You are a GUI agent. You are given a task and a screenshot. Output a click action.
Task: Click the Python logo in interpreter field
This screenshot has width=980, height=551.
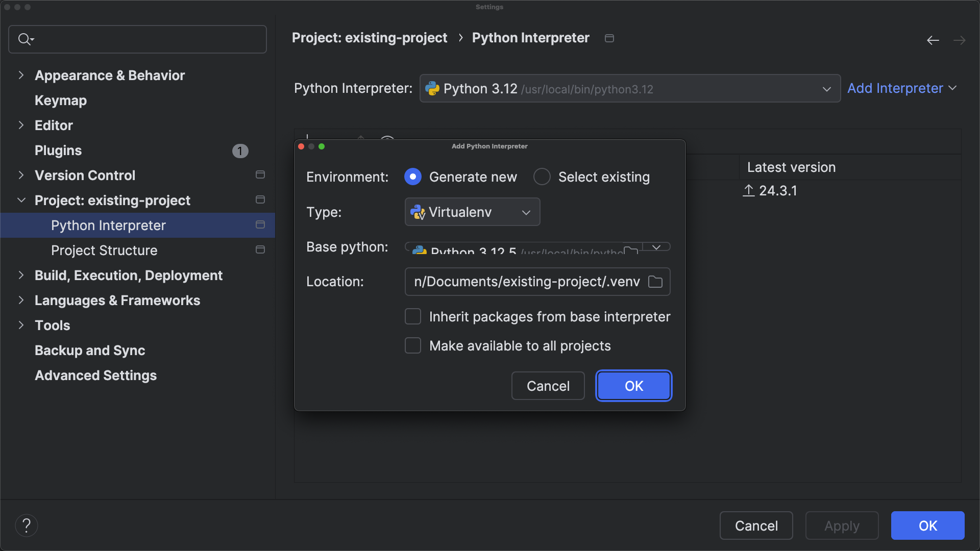[x=432, y=88]
